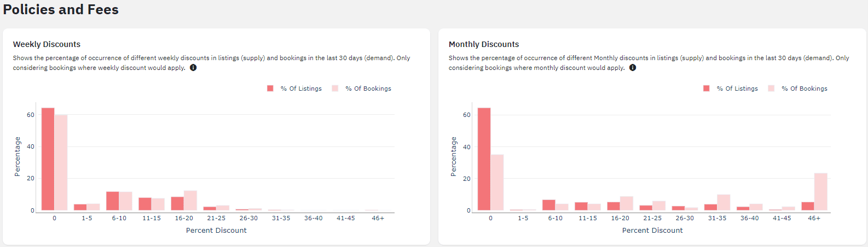The width and height of the screenshot is (868, 247).
Task: Click monthly 6-10 discount listings bar
Action: click(x=549, y=205)
